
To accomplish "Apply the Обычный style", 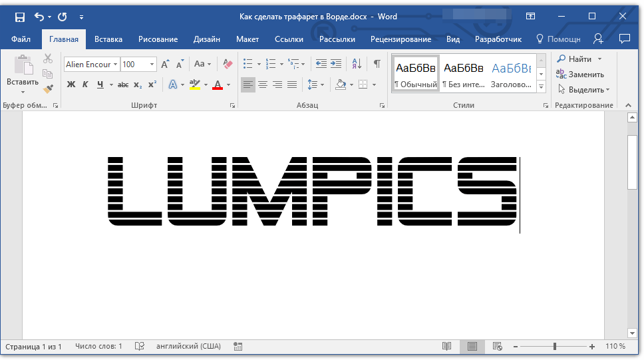I will 416,74.
